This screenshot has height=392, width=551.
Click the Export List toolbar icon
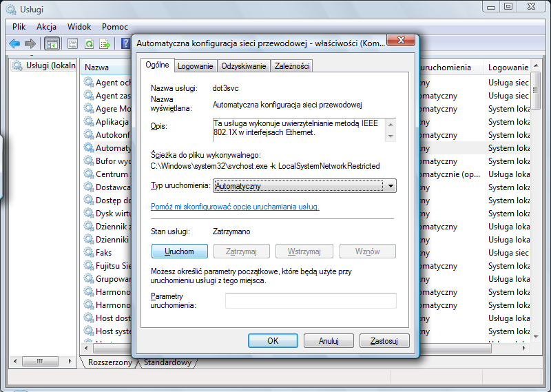105,43
